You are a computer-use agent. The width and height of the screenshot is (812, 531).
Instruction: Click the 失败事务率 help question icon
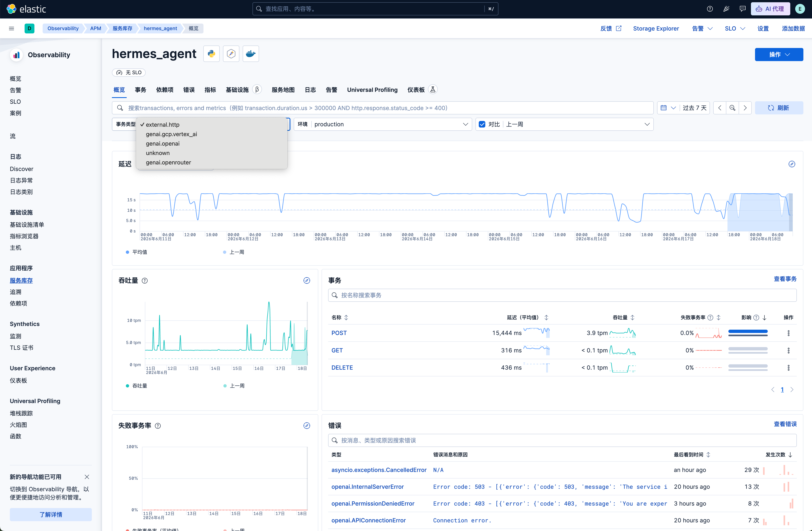158,426
